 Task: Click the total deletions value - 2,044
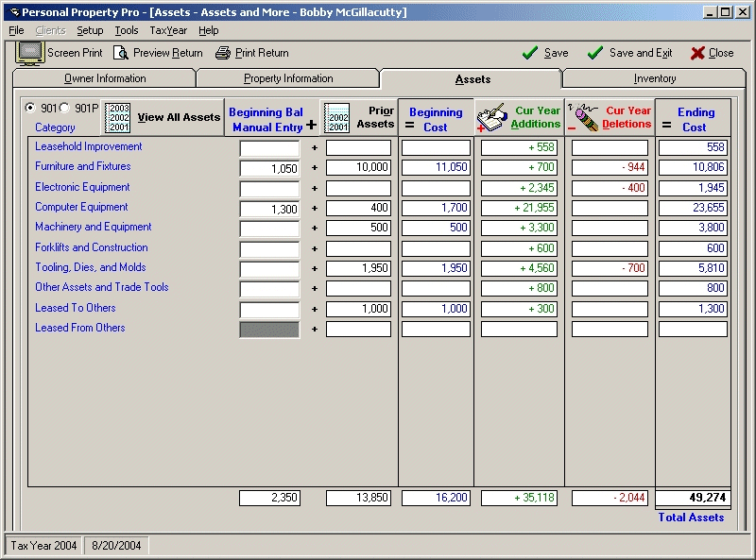tap(610, 498)
